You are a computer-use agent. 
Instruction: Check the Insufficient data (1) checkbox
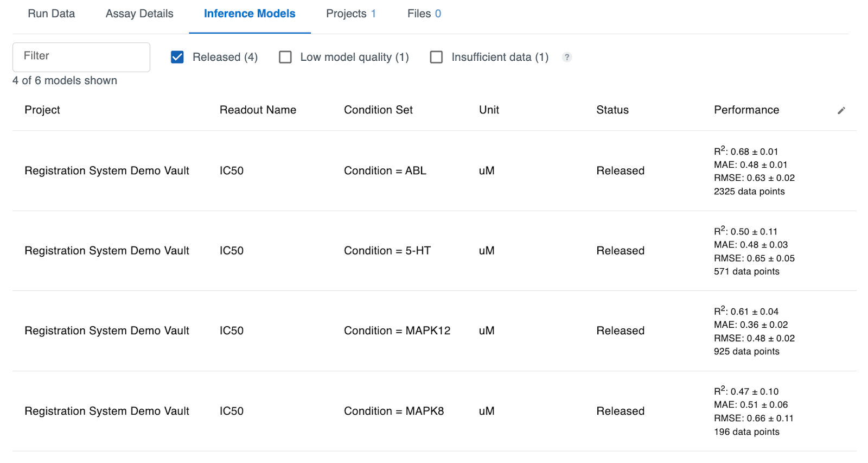[x=436, y=57]
